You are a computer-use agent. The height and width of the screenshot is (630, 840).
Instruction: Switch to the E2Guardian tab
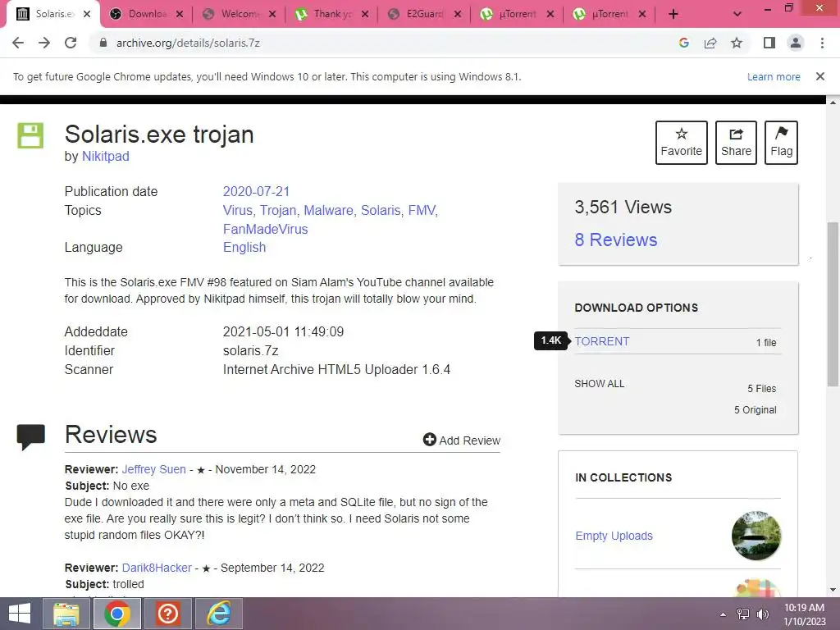click(418, 14)
